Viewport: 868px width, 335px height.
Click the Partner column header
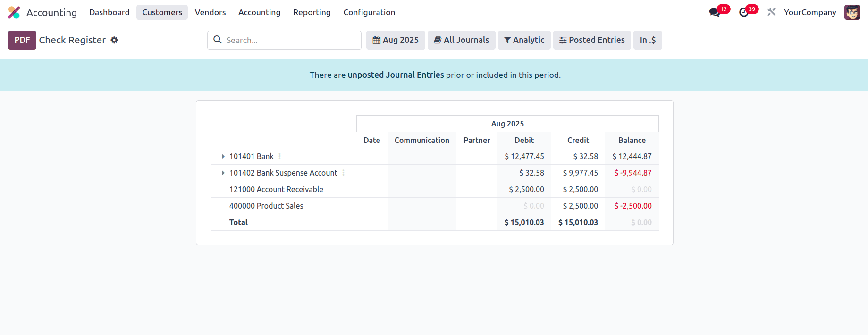point(477,140)
